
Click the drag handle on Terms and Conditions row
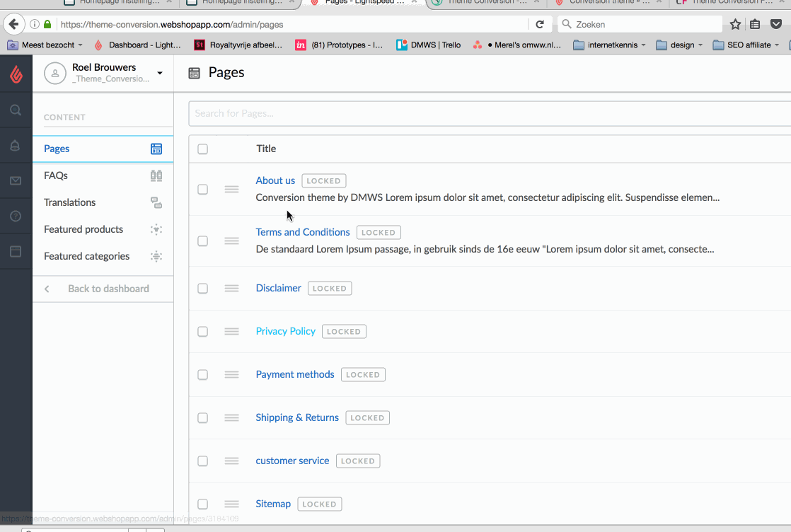point(231,241)
